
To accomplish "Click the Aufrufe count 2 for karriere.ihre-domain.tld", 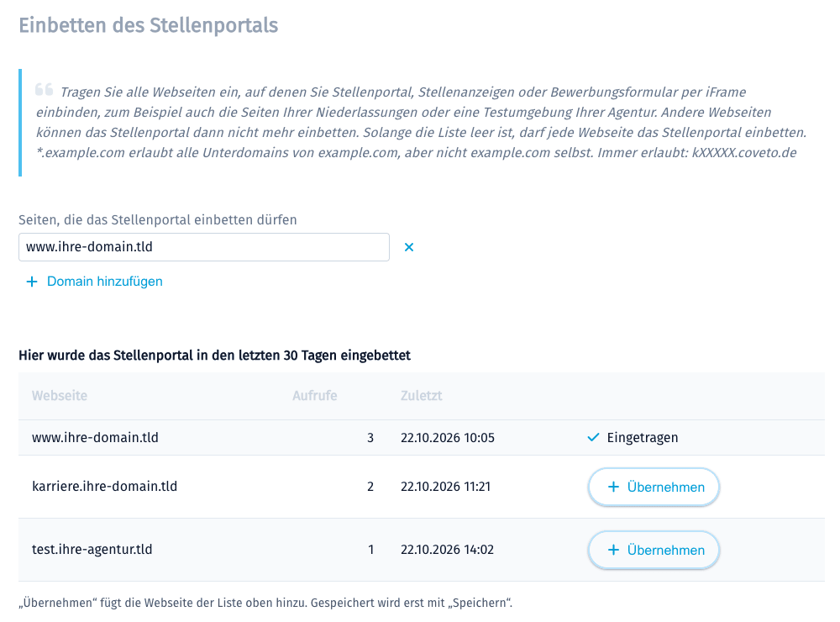I will (x=370, y=487).
